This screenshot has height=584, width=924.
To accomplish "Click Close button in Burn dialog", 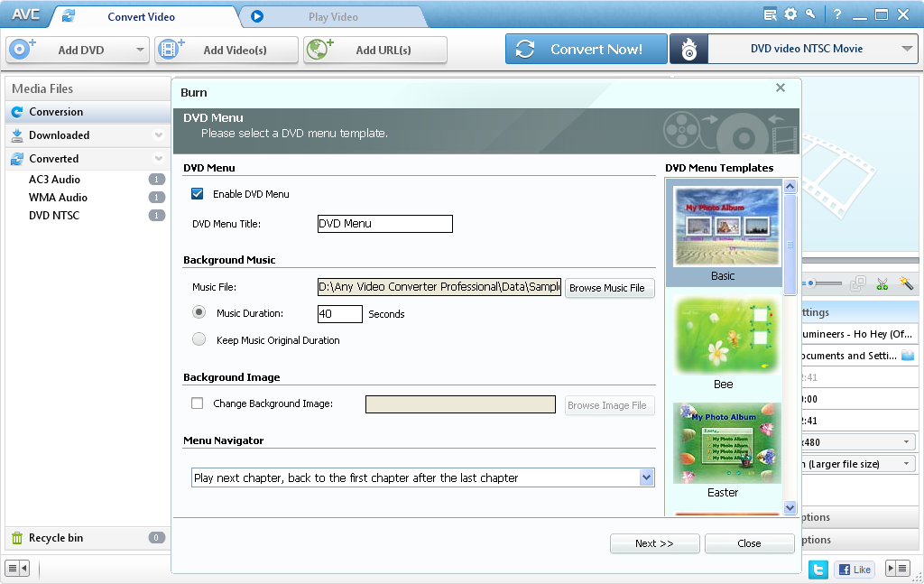I will [749, 543].
